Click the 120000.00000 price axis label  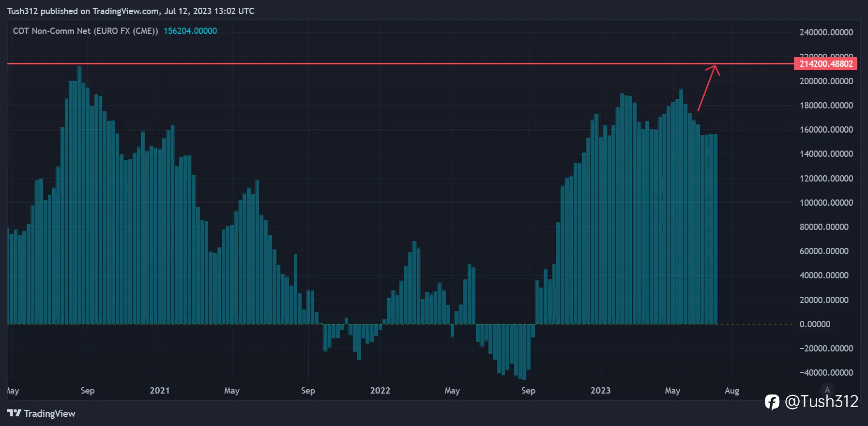pos(826,179)
